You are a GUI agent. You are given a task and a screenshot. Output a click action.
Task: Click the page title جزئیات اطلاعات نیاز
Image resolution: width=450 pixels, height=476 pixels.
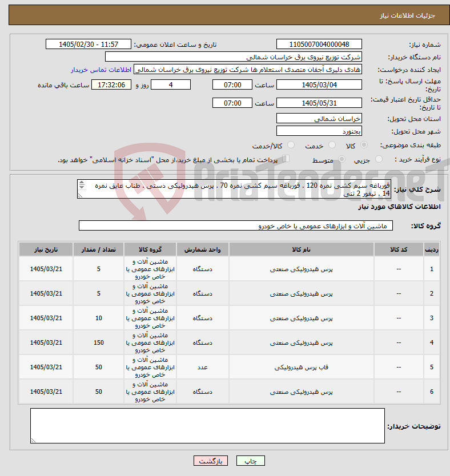click(x=407, y=15)
